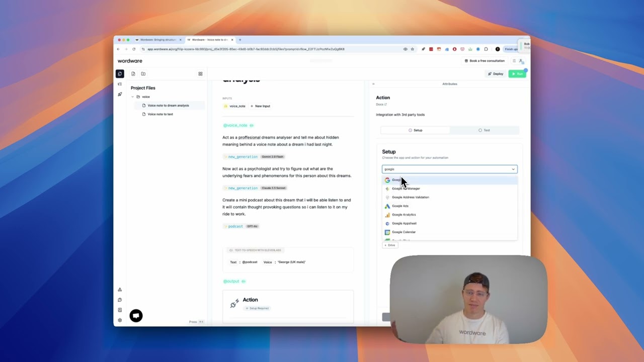Viewport: 644px width, 362px height.
Task: Click the Google Analytics logo icon in the list
Action: 387,215
